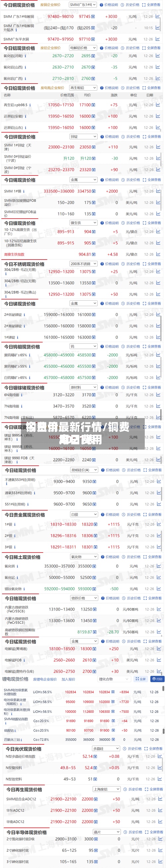The width and height of the screenshot is (166, 868).
Task: Open the 钨 dropdown in tungsten section
Action: coord(83,346)
